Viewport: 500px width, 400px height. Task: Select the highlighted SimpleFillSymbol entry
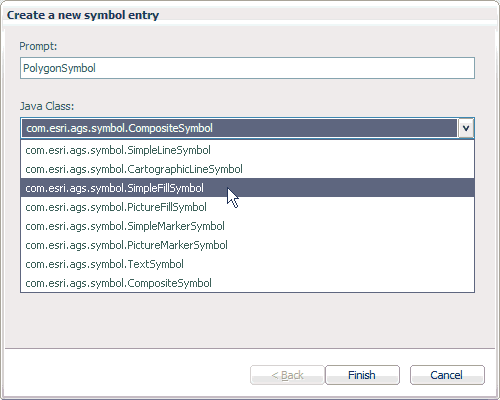[x=247, y=188]
